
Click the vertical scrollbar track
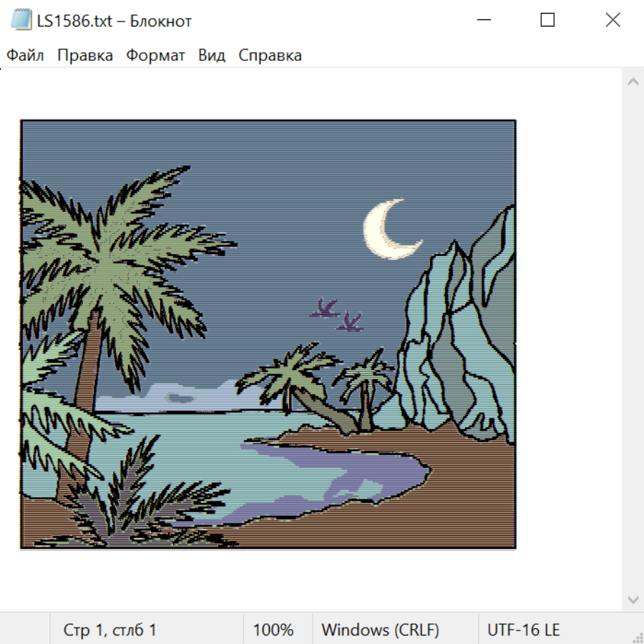pyautogui.click(x=633, y=341)
